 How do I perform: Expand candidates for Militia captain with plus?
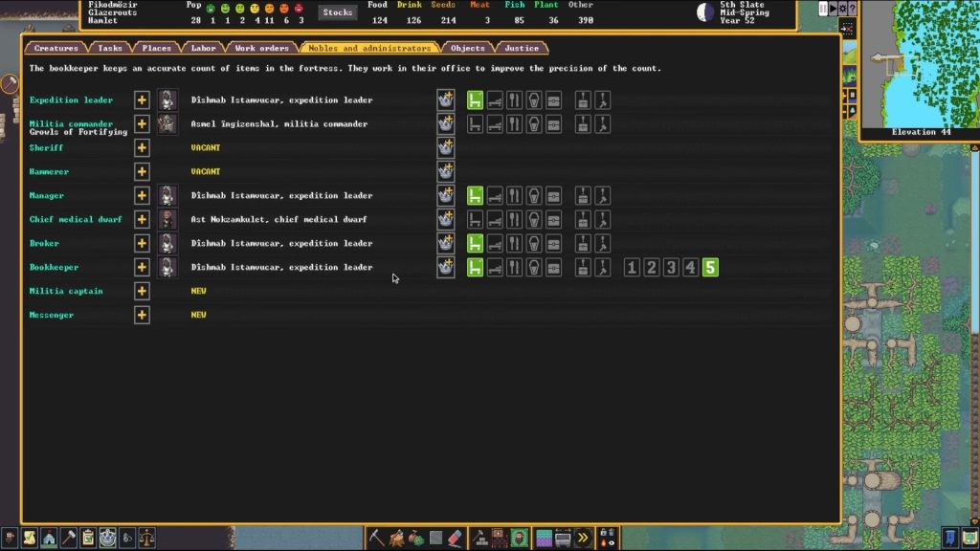[x=142, y=291]
